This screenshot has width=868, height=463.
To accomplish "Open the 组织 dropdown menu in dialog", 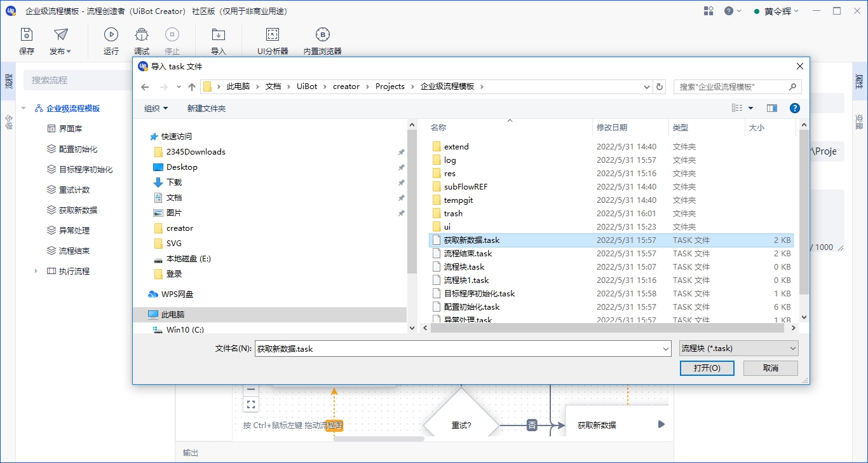I will [156, 108].
